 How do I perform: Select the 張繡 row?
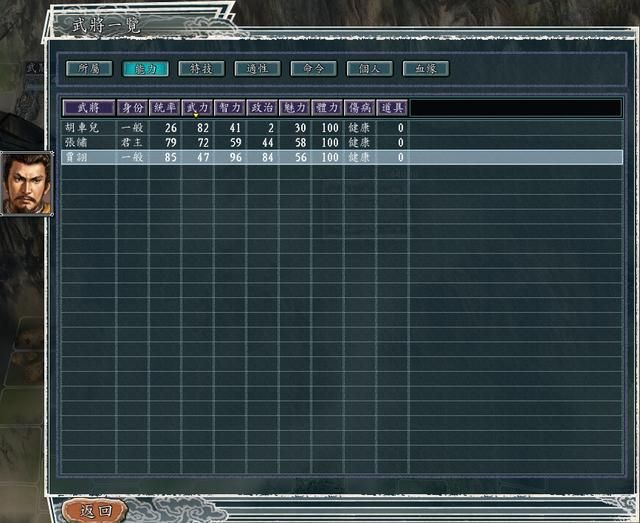coord(82,143)
